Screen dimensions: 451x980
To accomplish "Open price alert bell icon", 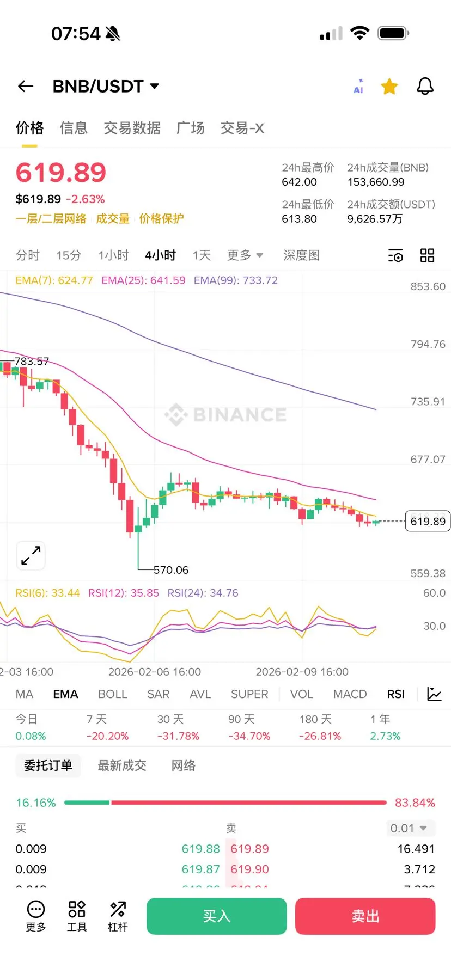I will click(x=425, y=86).
